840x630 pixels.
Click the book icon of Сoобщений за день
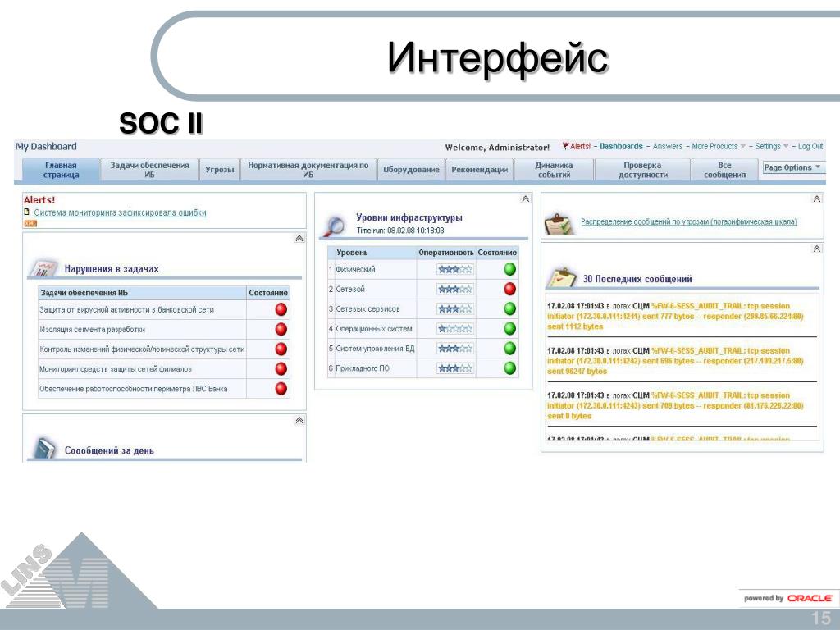point(44,449)
